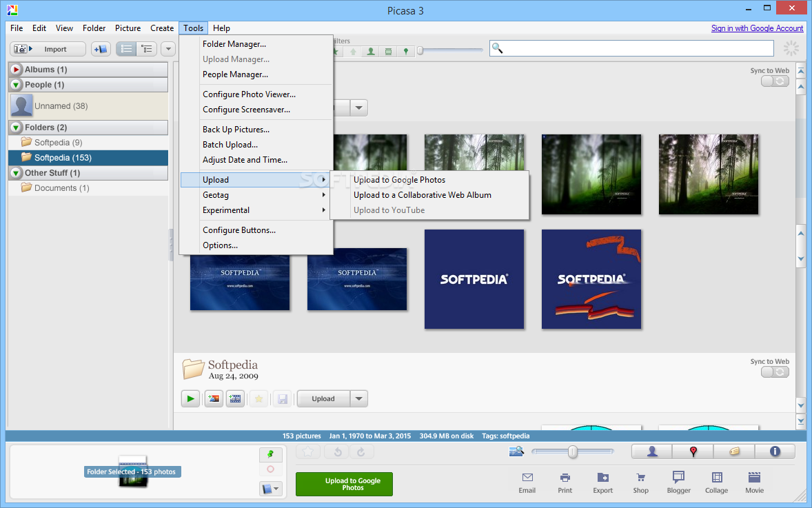
Task: Click Sign in with Google Account link
Action: point(757,28)
